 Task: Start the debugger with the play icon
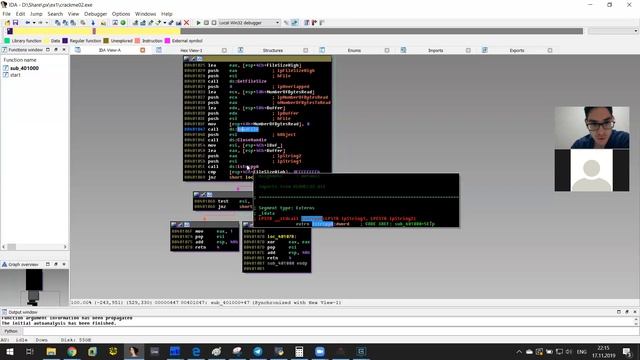tap(198, 23)
